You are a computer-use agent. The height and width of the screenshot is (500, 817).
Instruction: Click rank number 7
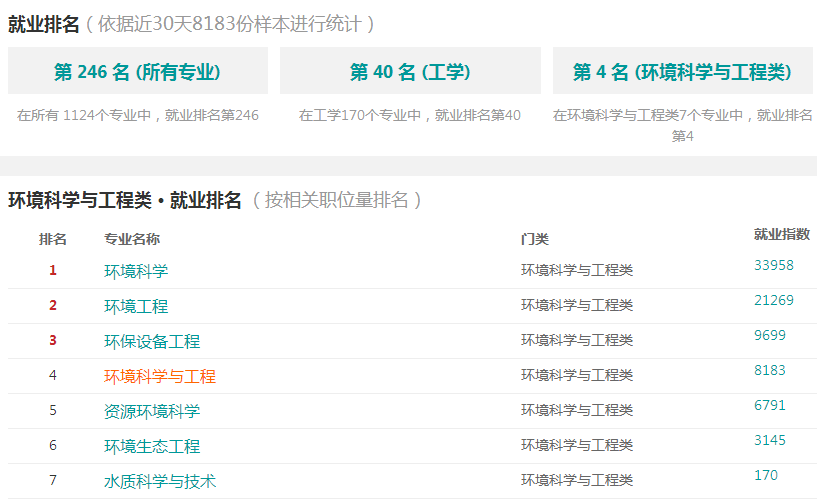tap(53, 479)
